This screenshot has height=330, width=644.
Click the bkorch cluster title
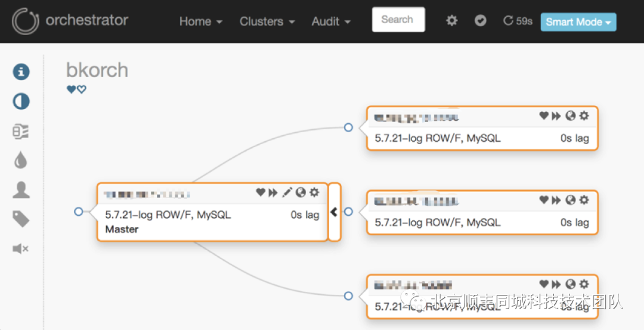tap(97, 70)
